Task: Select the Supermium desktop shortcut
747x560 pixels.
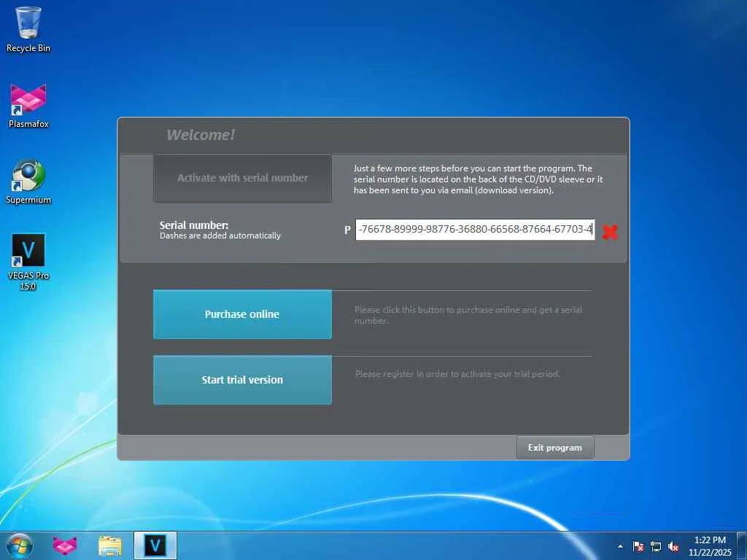Action: pyautogui.click(x=28, y=182)
